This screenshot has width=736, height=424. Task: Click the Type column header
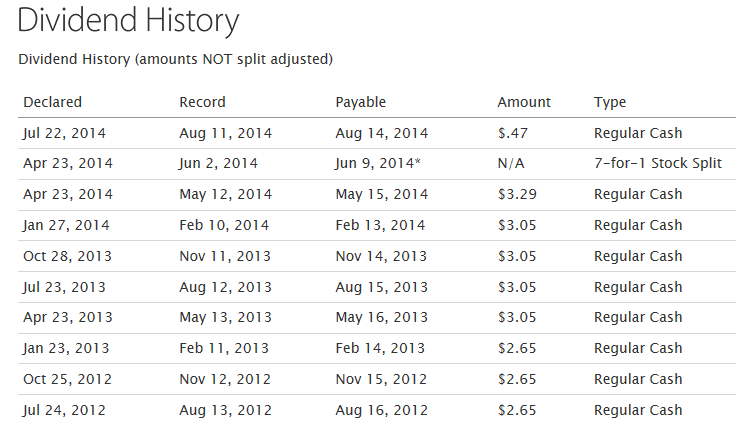[610, 102]
